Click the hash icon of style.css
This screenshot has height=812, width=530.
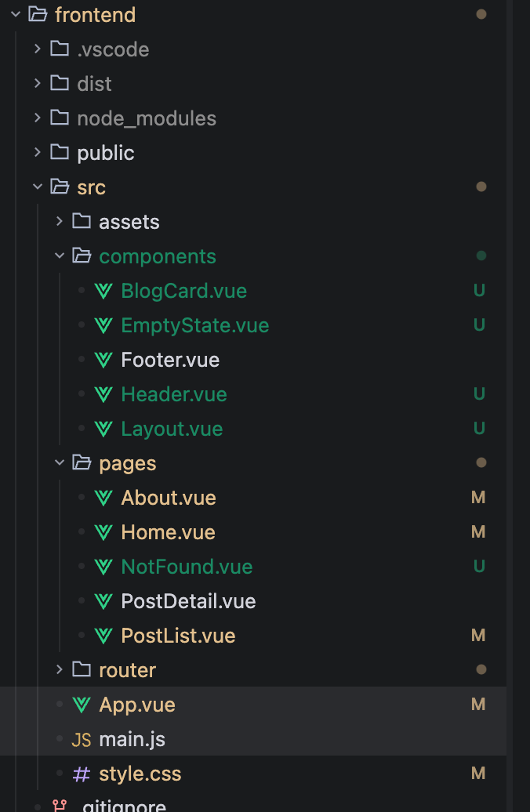[82, 774]
